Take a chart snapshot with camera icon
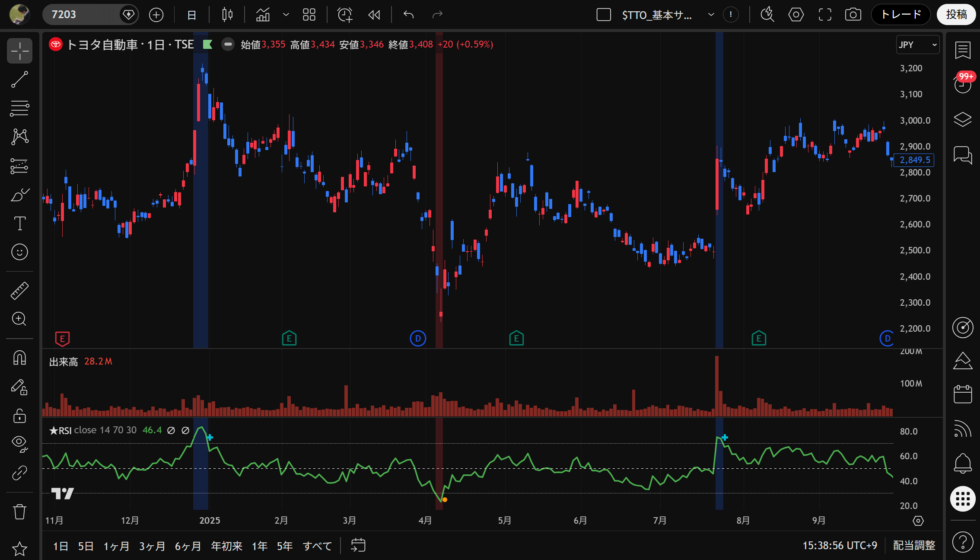Screen dimensions: 980x560 pyautogui.click(x=853, y=15)
